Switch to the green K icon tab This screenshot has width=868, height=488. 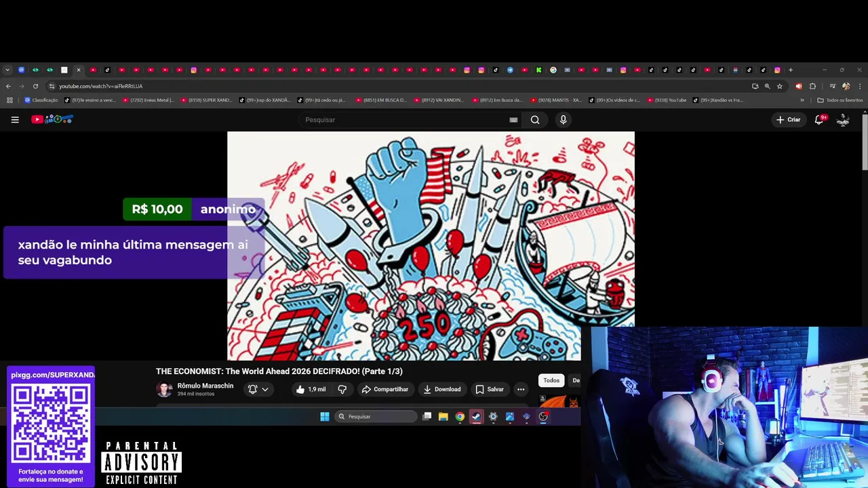[x=538, y=70]
